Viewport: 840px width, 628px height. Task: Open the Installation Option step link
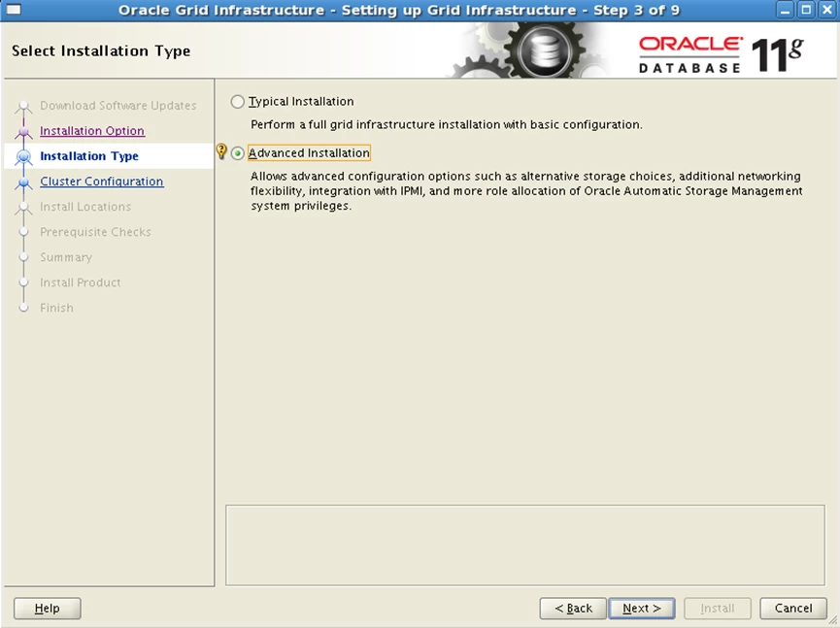(92, 131)
